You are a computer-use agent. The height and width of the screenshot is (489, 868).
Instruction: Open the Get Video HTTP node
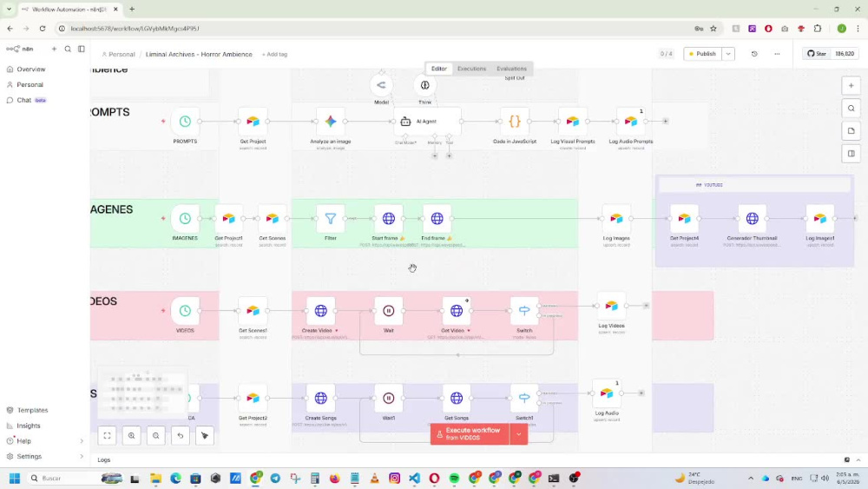coord(457,311)
